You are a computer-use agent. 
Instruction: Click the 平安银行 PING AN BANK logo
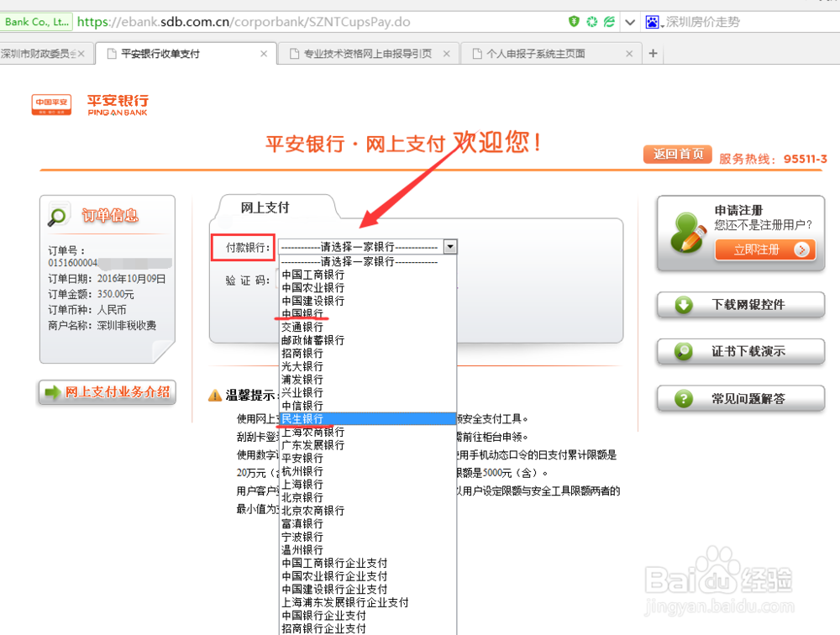[x=118, y=105]
